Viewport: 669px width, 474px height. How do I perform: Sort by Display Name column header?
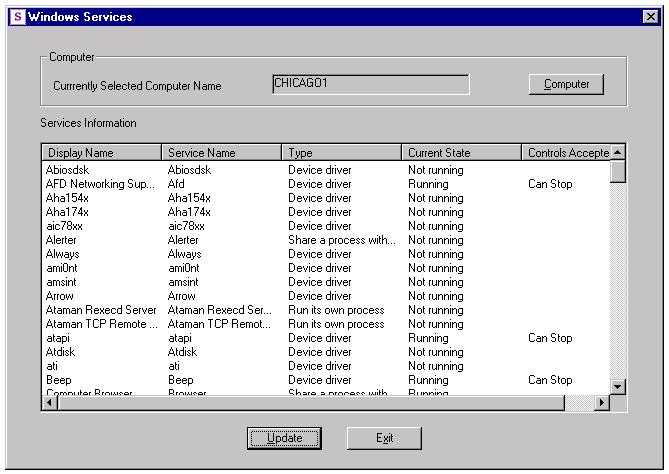102,152
